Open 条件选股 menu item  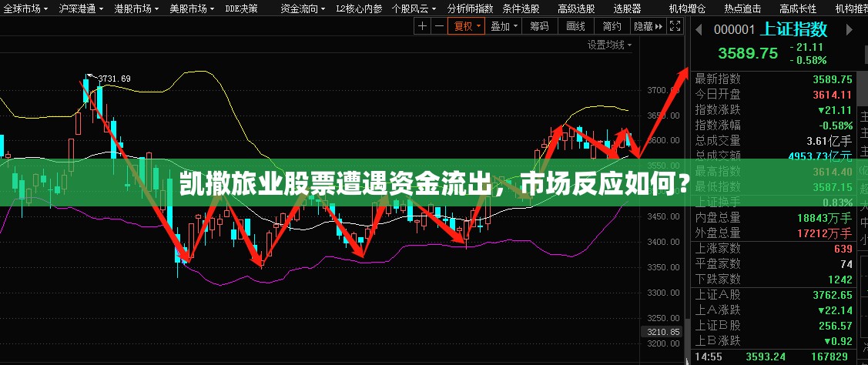pyautogui.click(x=521, y=8)
